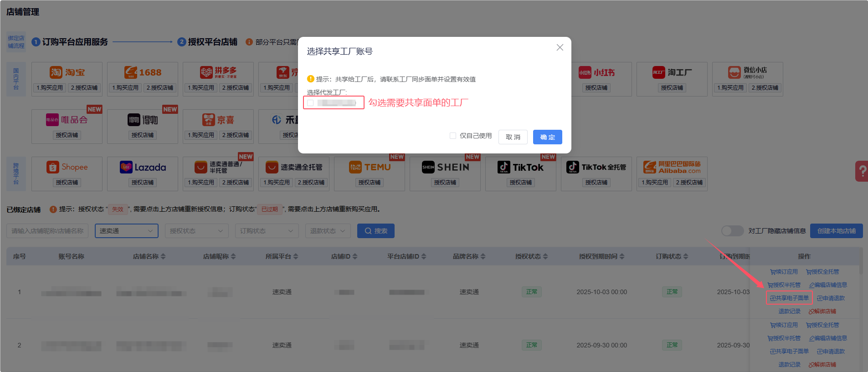Click 授权半托管 in store row 1
This screenshot has height=372, width=868.
point(784,285)
